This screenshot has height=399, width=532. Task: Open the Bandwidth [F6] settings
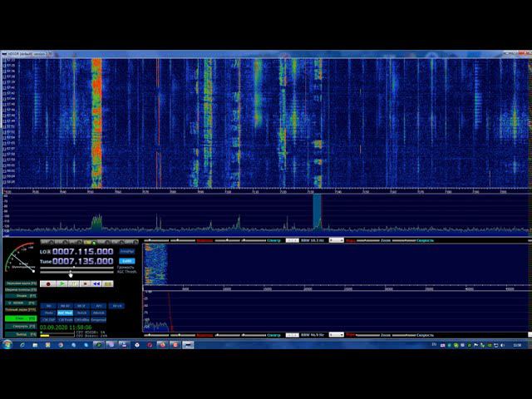coord(21,290)
